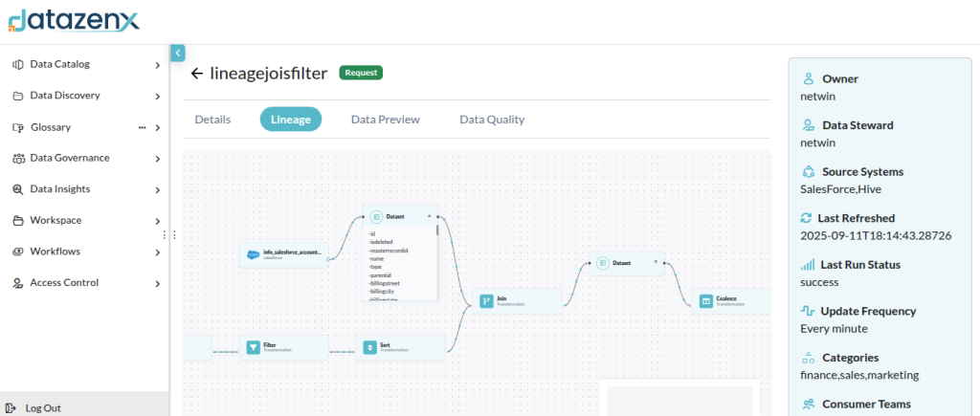
Task: Click the green Request button
Action: pyautogui.click(x=361, y=73)
